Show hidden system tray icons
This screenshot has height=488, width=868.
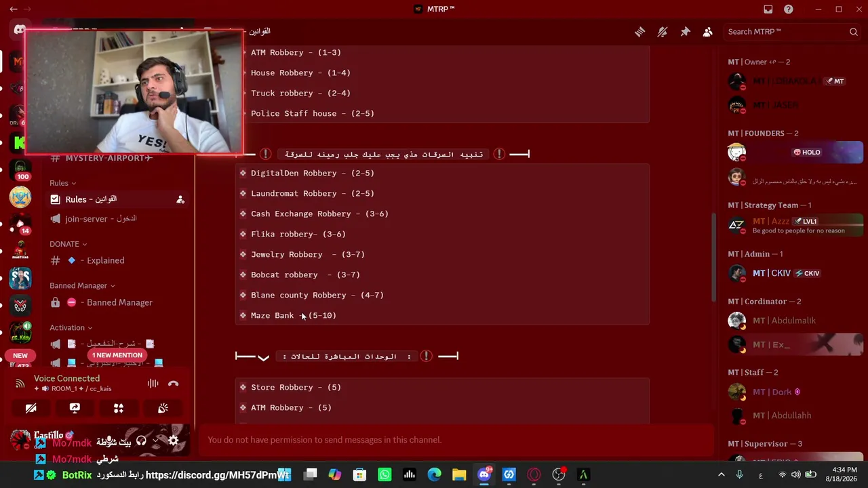click(x=722, y=474)
